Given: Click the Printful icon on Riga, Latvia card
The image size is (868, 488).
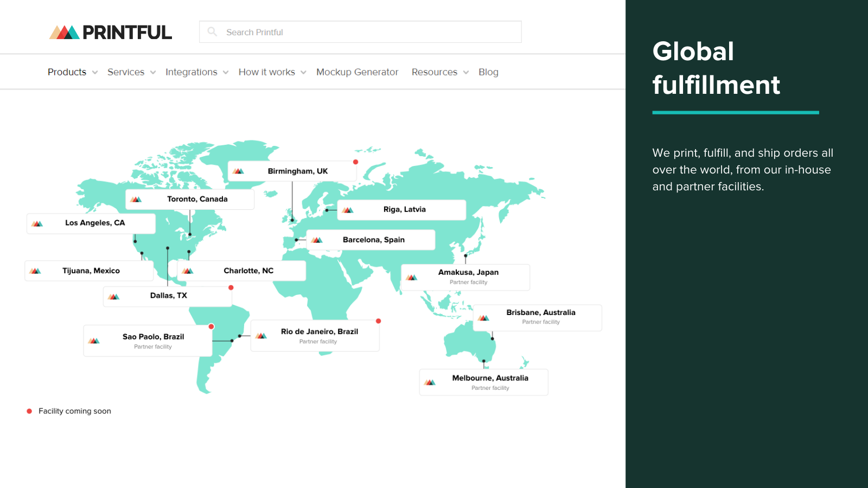Looking at the screenshot, I should click(348, 210).
